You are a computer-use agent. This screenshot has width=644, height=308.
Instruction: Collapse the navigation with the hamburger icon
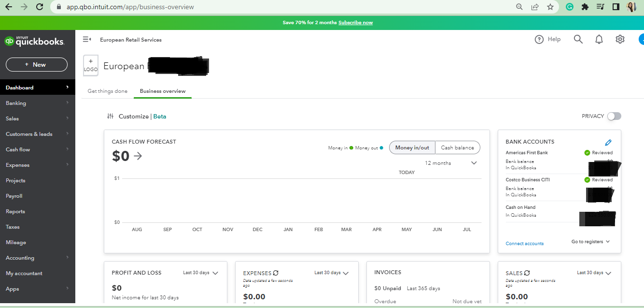tap(87, 40)
